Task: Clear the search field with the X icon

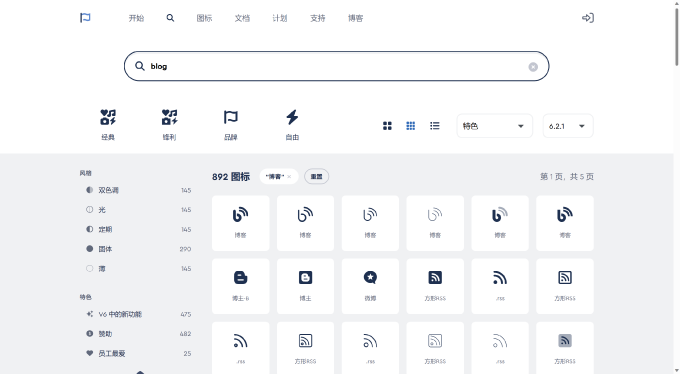Action: [533, 67]
